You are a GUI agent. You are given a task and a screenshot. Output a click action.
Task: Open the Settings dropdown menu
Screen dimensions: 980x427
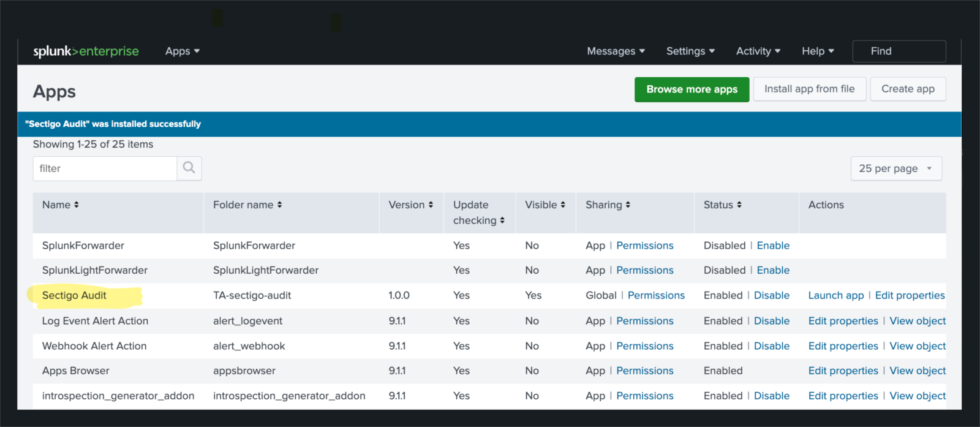coord(690,51)
